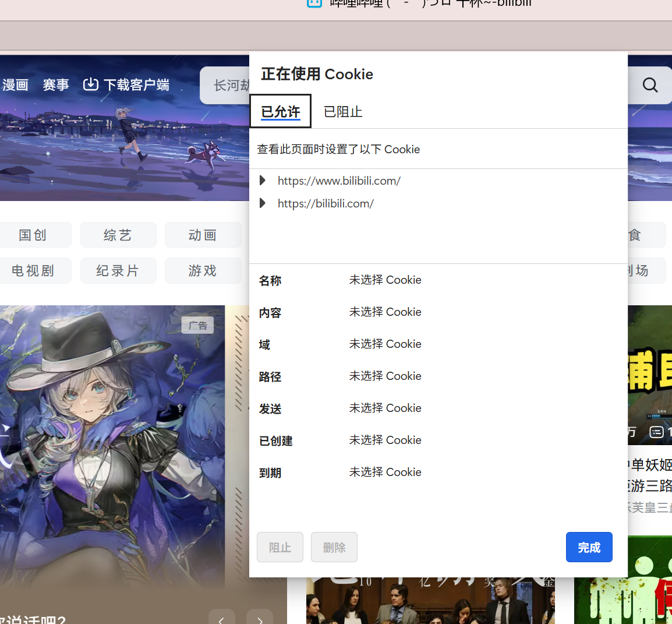
Task: Switch to the 已允许 tab
Action: (x=280, y=111)
